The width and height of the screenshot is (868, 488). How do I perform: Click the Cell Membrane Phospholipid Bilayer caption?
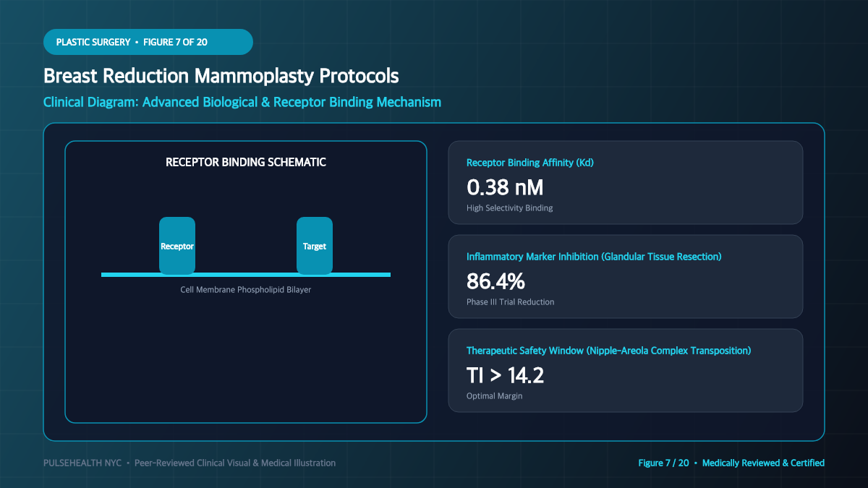coord(246,290)
